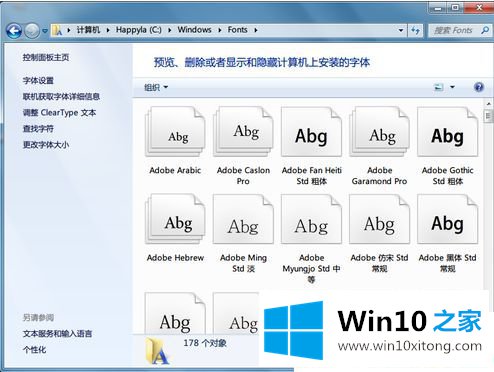This screenshot has height=372, width=494.
Task: Click the search magnifier icon
Action: point(485,30)
